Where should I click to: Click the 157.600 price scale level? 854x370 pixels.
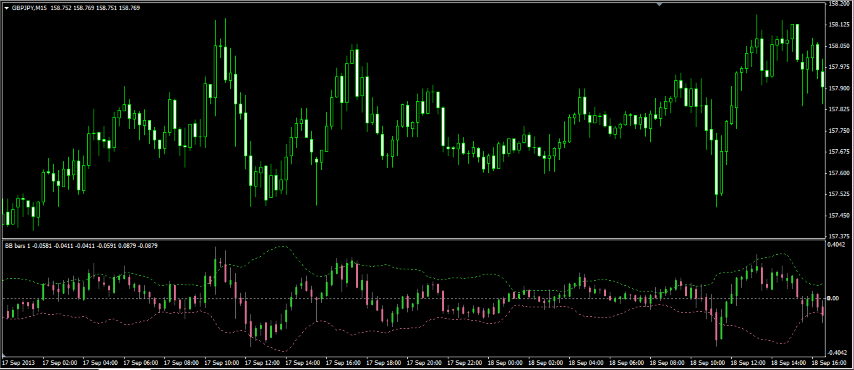click(x=839, y=173)
